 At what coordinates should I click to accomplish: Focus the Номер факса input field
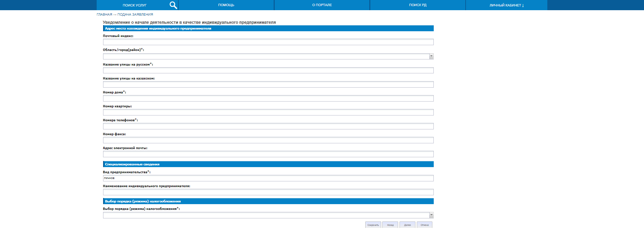pos(268,140)
